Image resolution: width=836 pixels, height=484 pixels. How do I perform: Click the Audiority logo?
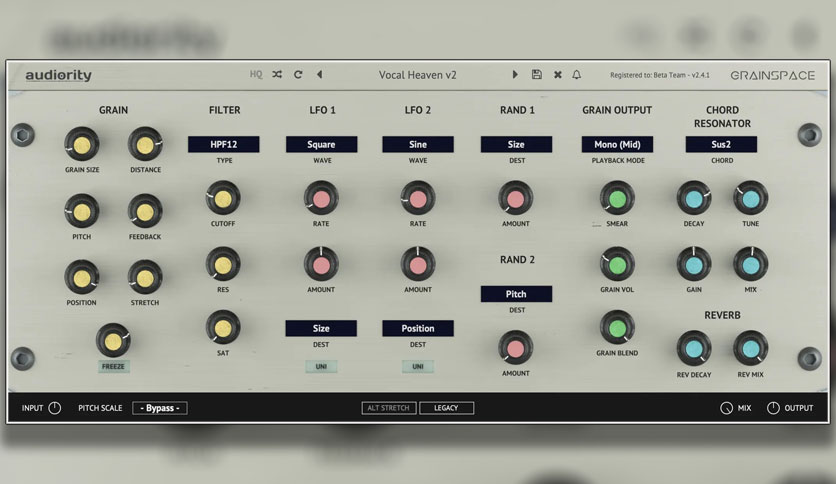(59, 75)
